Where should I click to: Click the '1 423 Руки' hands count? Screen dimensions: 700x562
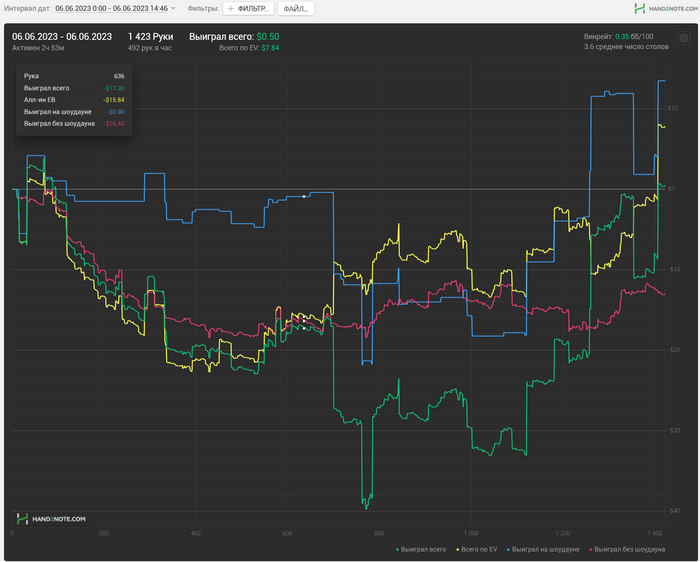tap(150, 36)
